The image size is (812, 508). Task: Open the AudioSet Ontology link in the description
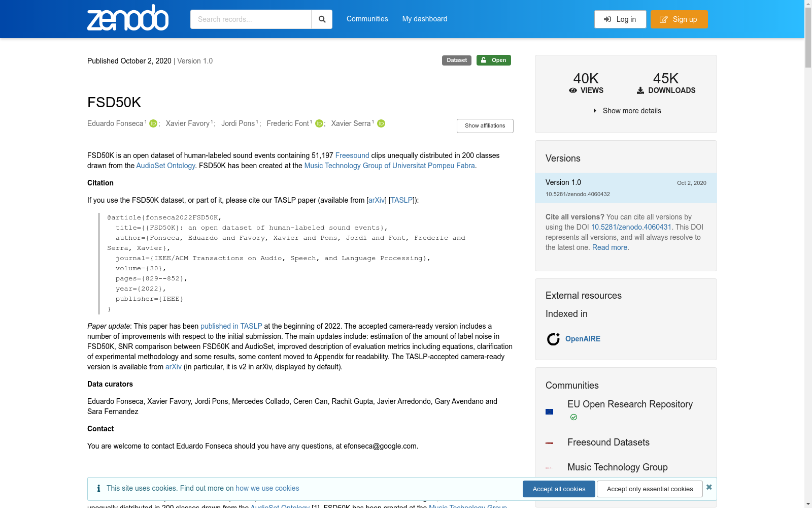coord(165,166)
